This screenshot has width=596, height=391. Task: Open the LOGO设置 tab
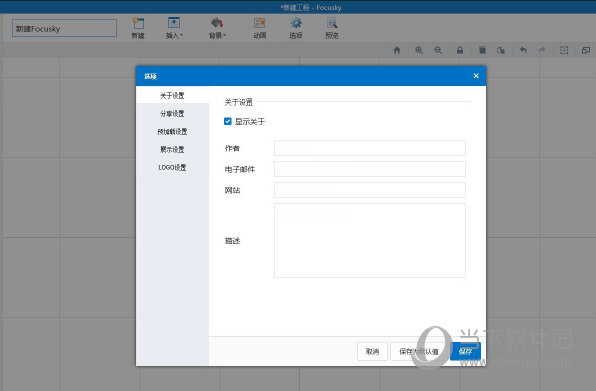pyautogui.click(x=172, y=167)
